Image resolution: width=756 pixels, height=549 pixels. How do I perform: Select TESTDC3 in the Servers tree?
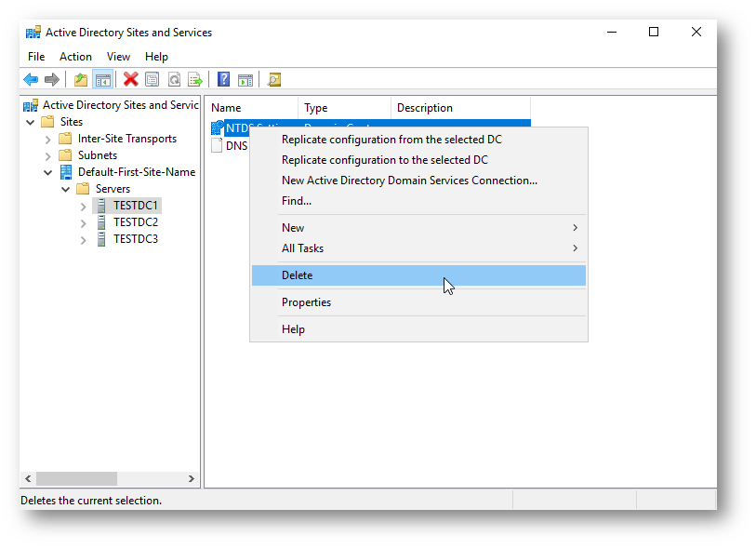tap(136, 239)
